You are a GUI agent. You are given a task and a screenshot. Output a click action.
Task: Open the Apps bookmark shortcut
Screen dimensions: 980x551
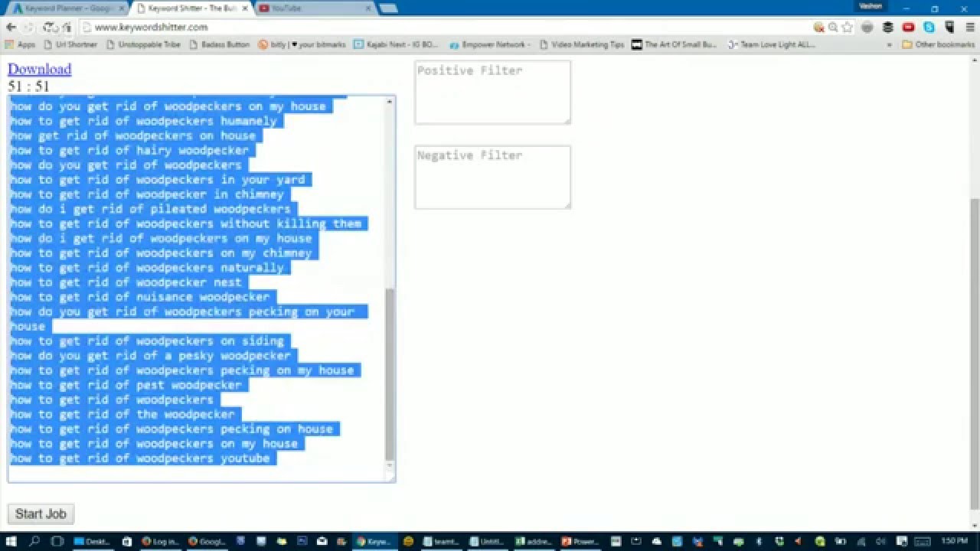click(x=20, y=44)
